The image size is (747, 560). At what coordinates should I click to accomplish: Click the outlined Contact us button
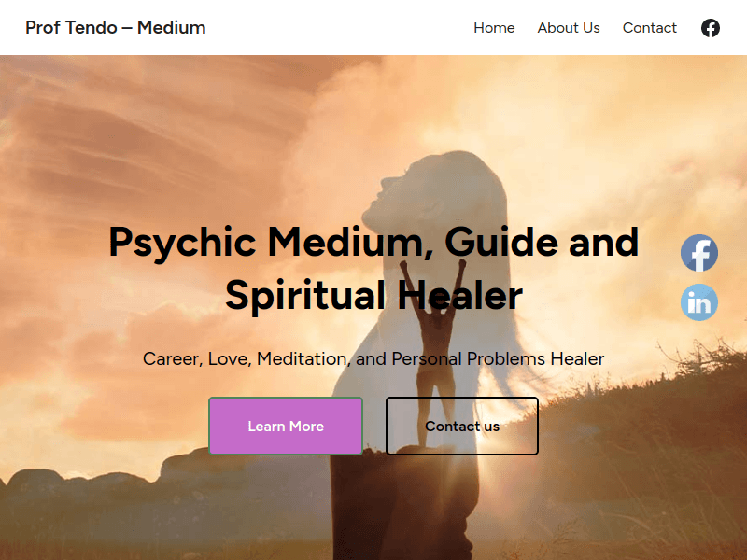(x=462, y=427)
